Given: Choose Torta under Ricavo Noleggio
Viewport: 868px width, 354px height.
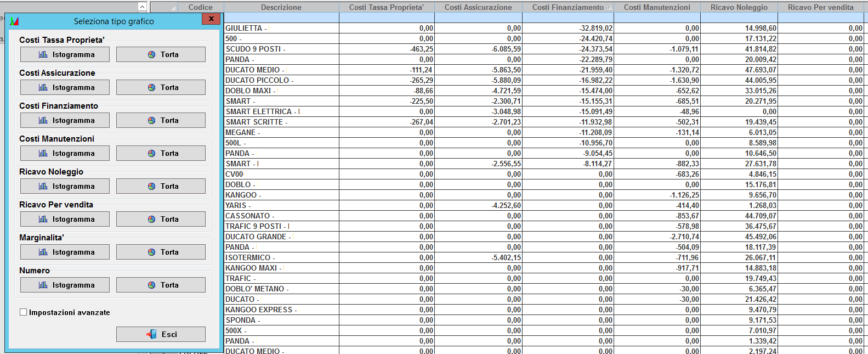Looking at the screenshot, I should (x=161, y=186).
